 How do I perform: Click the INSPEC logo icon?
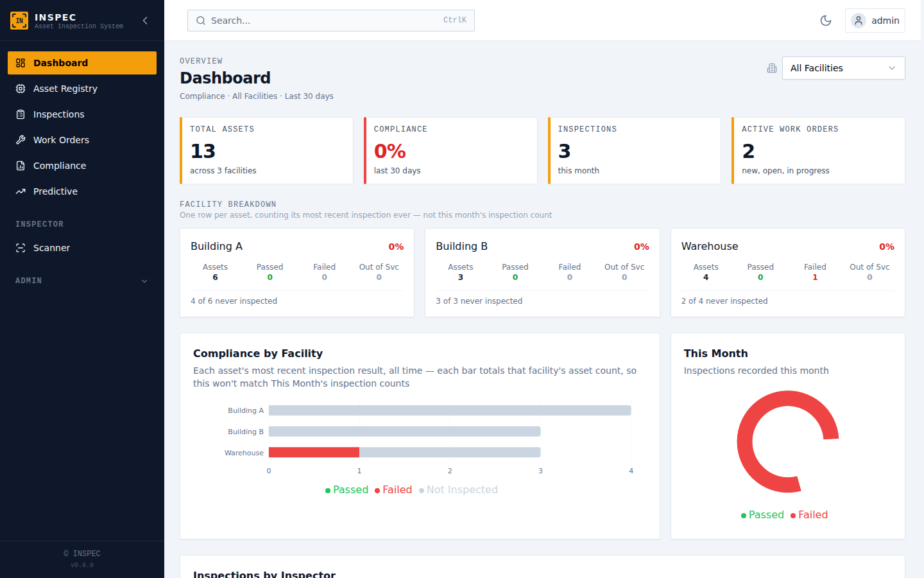coord(19,21)
